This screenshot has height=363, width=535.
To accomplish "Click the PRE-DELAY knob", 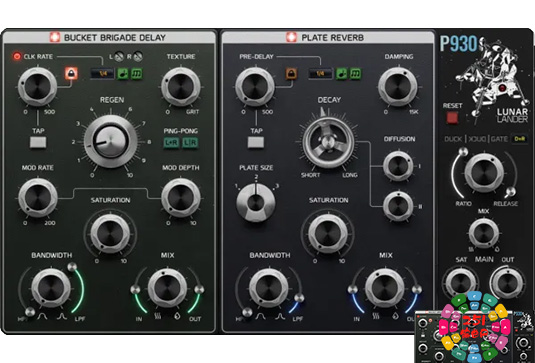I will tap(255, 87).
